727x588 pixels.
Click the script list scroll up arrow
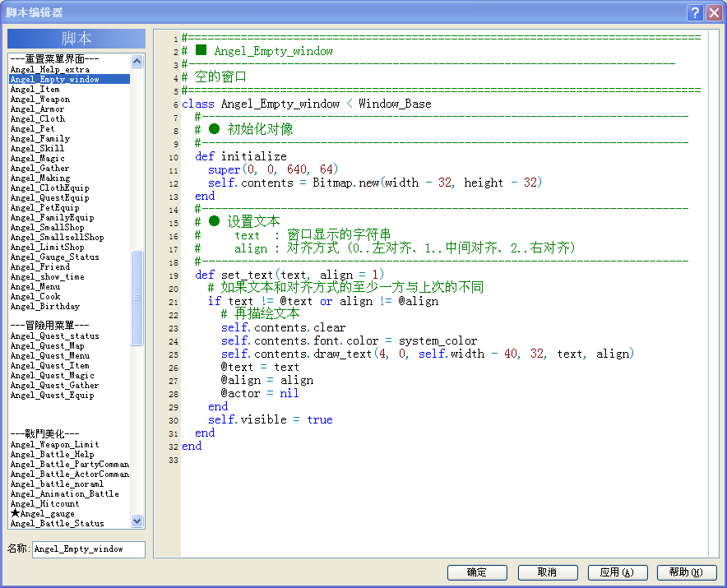137,61
